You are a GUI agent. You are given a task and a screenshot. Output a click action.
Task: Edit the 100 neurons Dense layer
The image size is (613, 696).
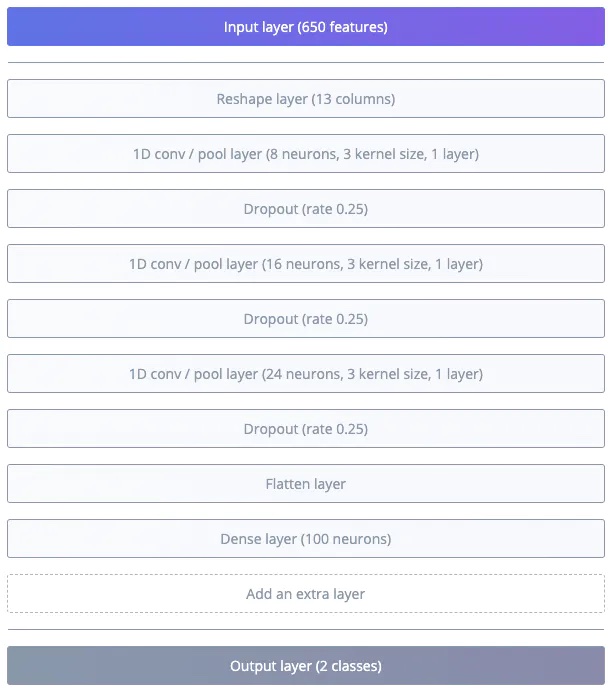pos(306,539)
